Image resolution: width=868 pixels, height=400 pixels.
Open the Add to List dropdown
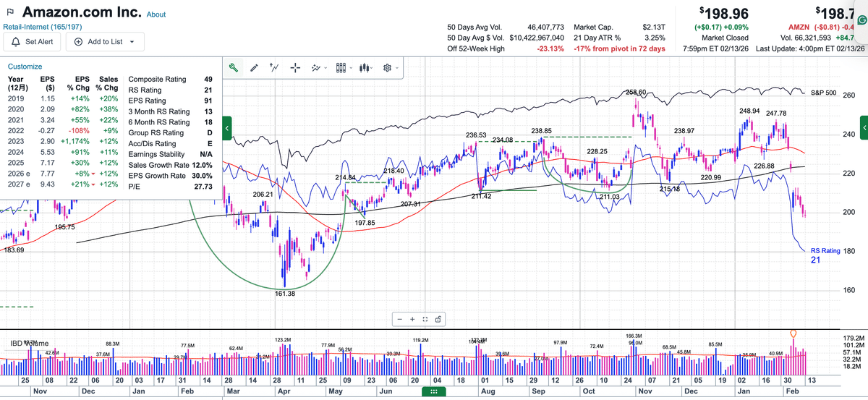click(x=106, y=41)
